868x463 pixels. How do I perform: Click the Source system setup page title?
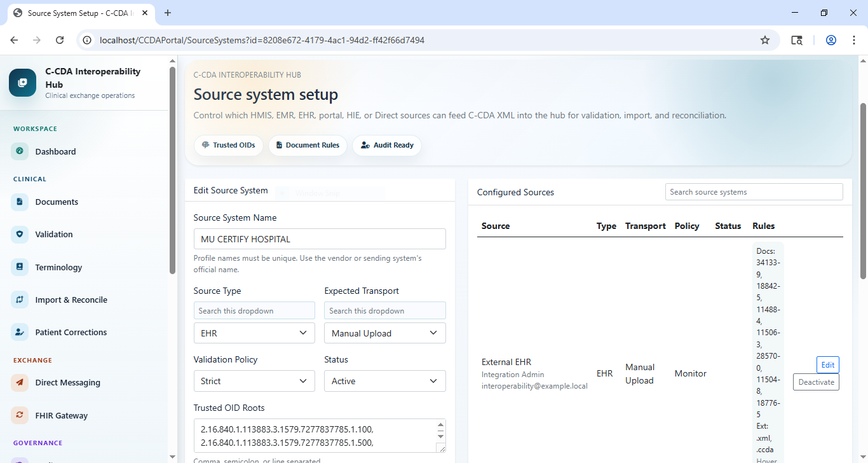click(266, 95)
